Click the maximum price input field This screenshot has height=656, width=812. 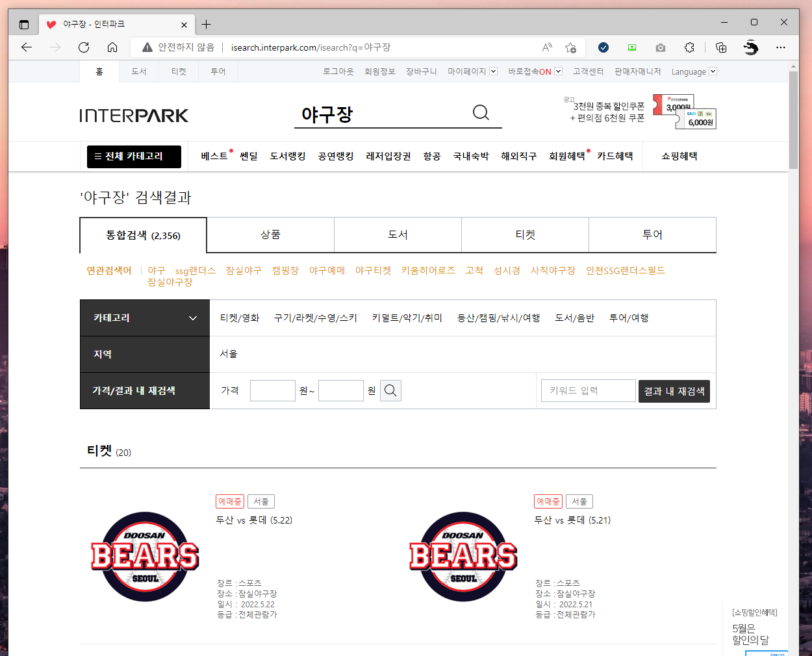(x=341, y=390)
